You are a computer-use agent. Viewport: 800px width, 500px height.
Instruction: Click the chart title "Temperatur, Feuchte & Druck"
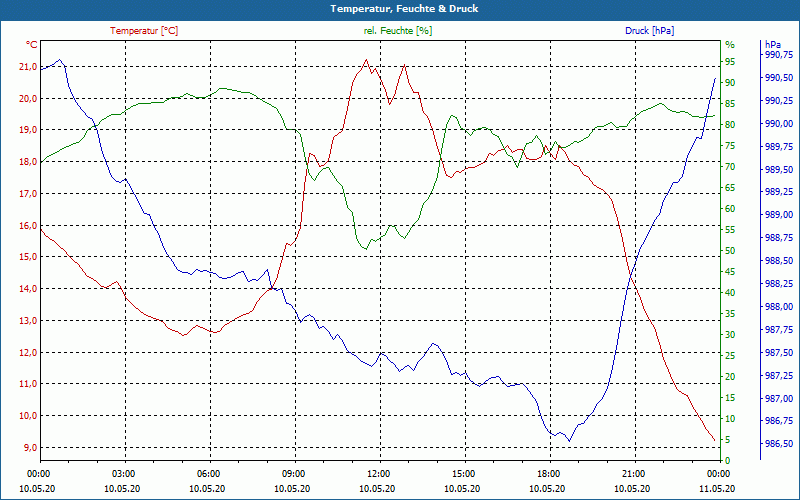(404, 9)
